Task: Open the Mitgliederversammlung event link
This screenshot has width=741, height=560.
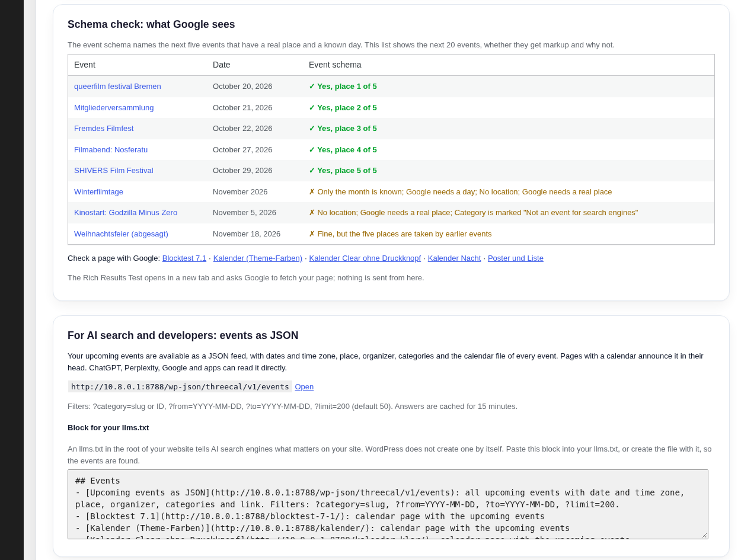Action: 114,108
